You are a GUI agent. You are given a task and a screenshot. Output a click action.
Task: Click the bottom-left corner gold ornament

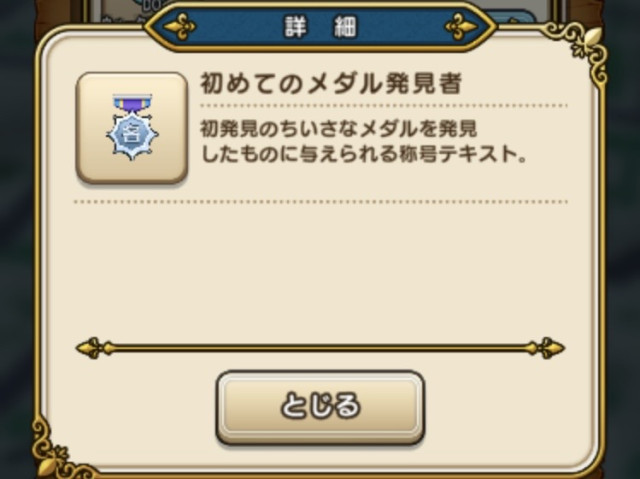(57, 449)
